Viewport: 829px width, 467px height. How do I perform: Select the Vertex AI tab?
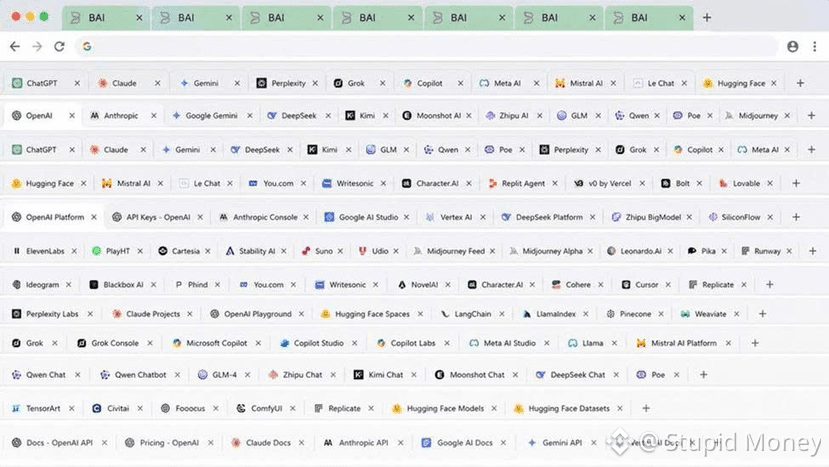tap(456, 217)
